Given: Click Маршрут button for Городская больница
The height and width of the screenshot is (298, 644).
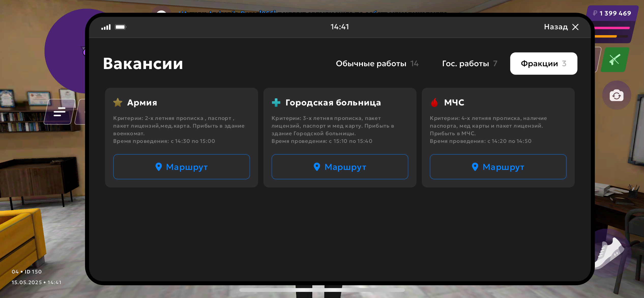Looking at the screenshot, I should tap(340, 167).
